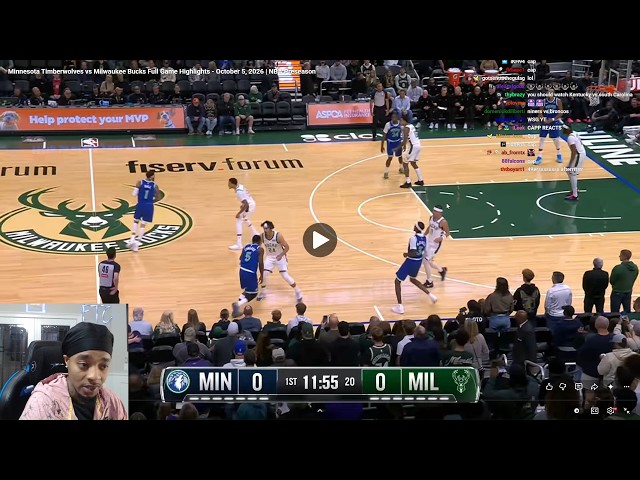Click the game clock reading 11:55

point(320,382)
